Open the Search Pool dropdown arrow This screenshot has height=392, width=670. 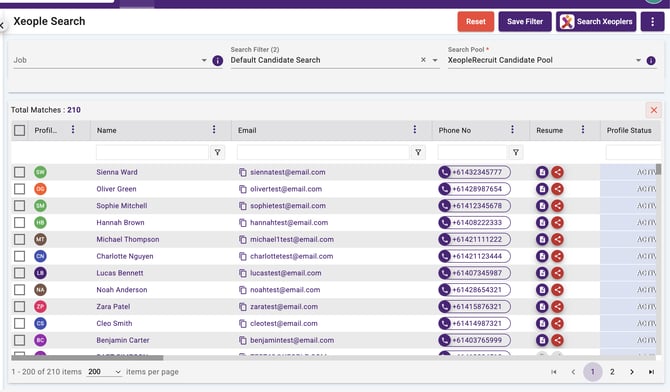[638, 60]
